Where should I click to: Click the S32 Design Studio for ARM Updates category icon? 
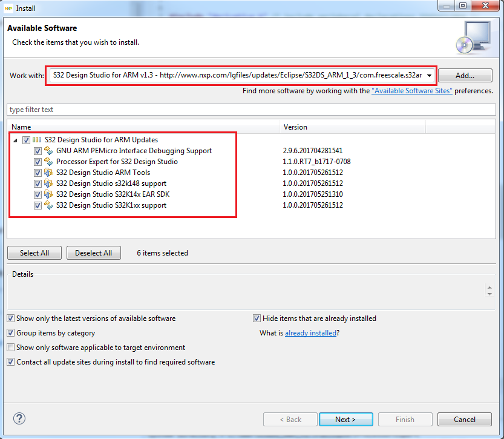(37, 140)
